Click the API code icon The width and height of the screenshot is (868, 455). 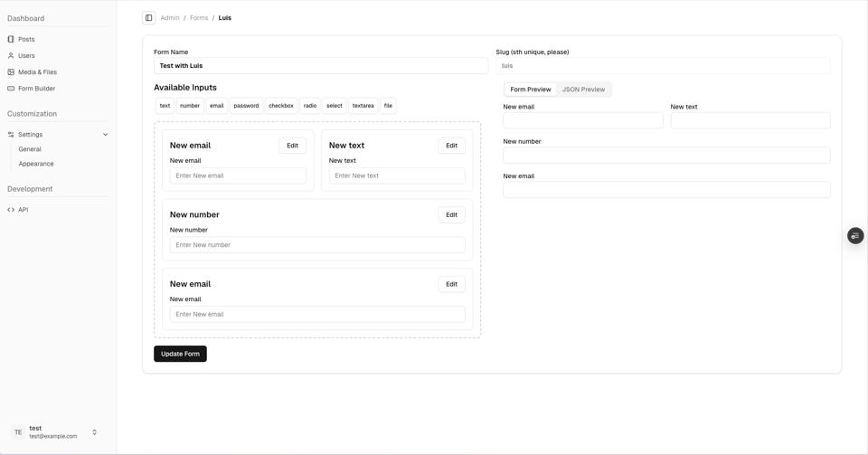pos(11,210)
